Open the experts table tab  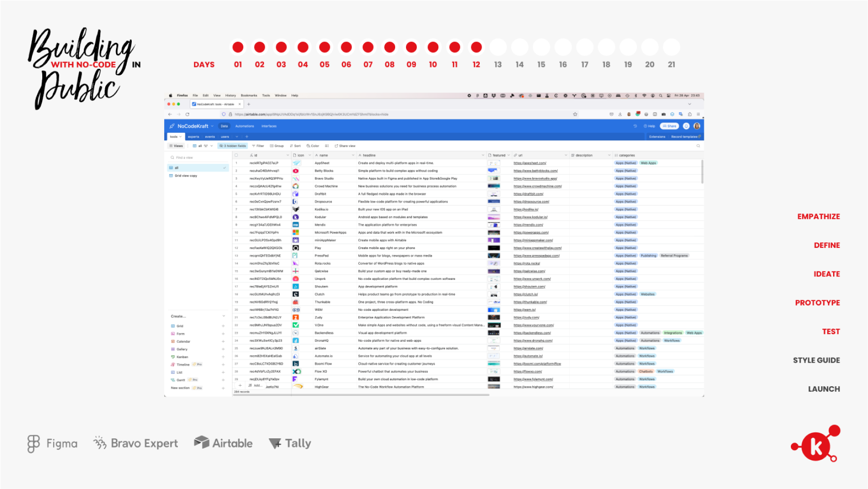click(x=194, y=137)
